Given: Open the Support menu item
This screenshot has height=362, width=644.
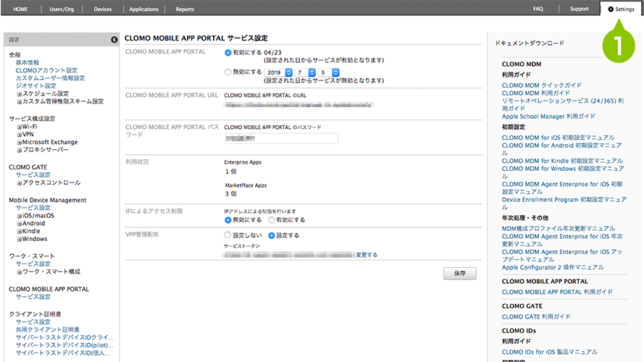Looking at the screenshot, I should 579,9.
